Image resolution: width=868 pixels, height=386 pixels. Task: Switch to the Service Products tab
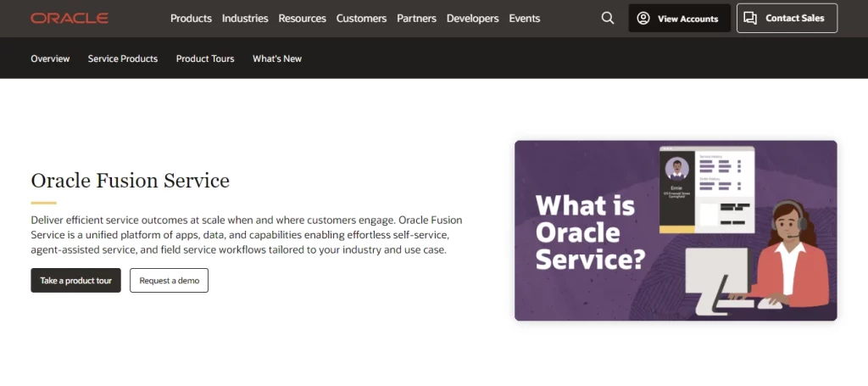(x=123, y=59)
